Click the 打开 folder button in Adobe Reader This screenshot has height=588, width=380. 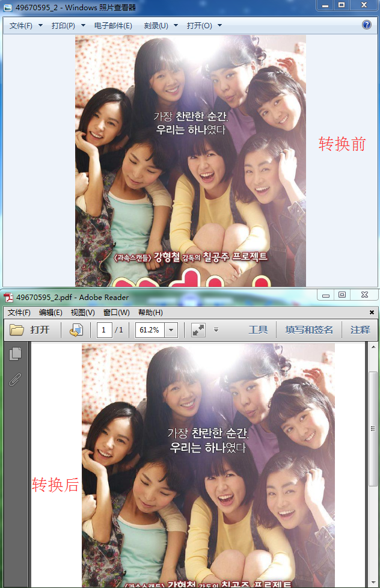point(29,330)
